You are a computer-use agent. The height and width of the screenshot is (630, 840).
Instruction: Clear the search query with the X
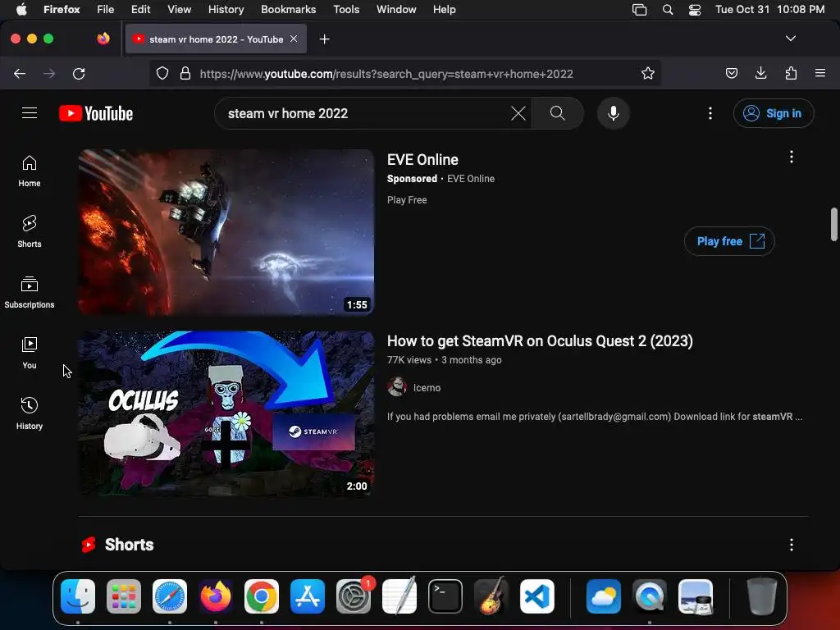pos(518,113)
